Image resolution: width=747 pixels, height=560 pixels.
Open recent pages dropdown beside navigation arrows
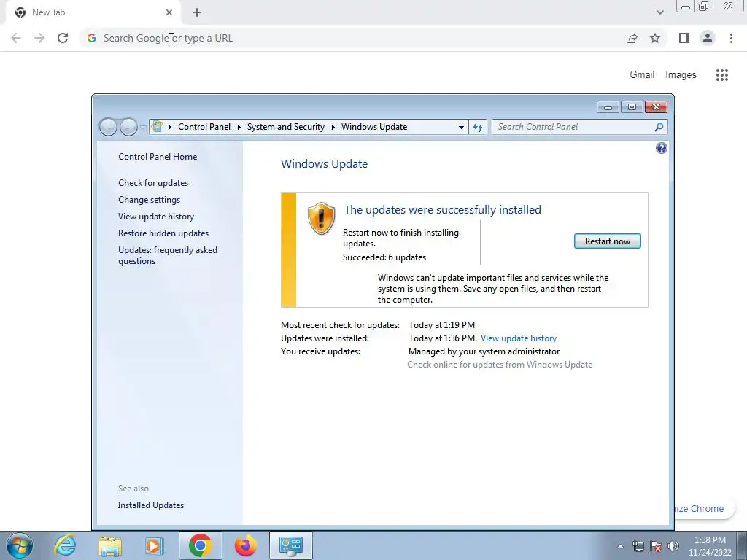[143, 127]
